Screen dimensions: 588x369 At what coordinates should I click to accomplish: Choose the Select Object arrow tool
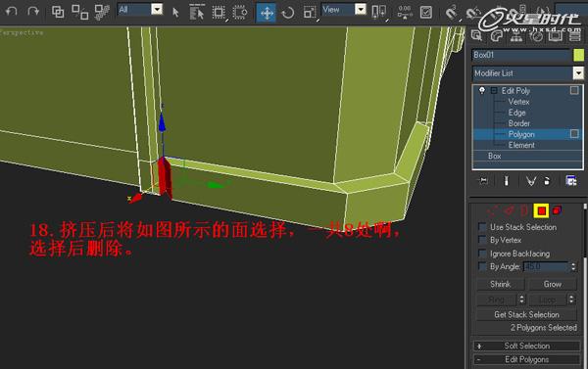tap(175, 13)
